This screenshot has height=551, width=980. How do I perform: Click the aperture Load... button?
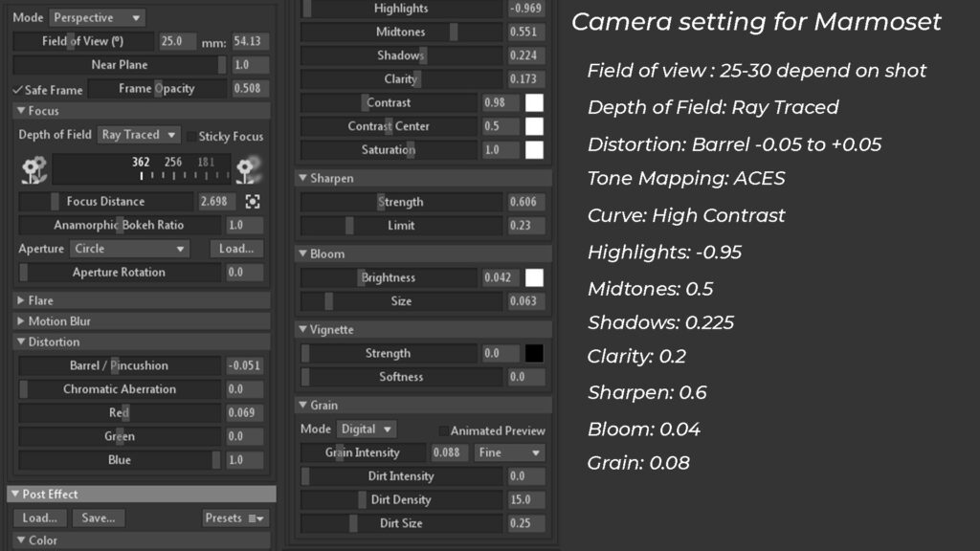pyautogui.click(x=236, y=249)
